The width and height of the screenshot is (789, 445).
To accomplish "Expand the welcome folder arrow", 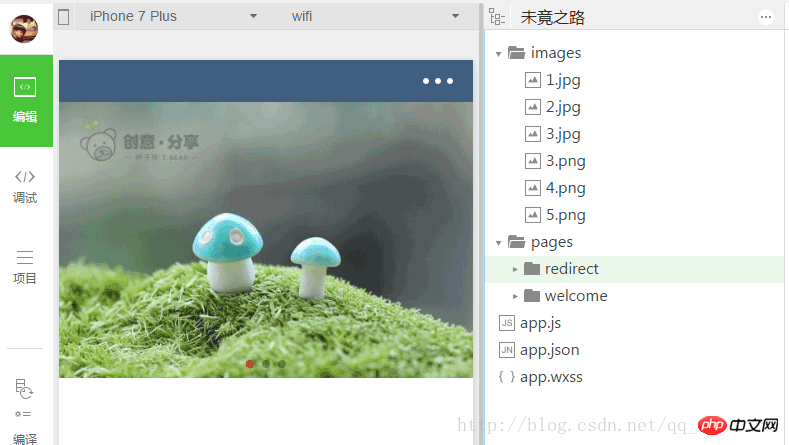I will [515, 296].
